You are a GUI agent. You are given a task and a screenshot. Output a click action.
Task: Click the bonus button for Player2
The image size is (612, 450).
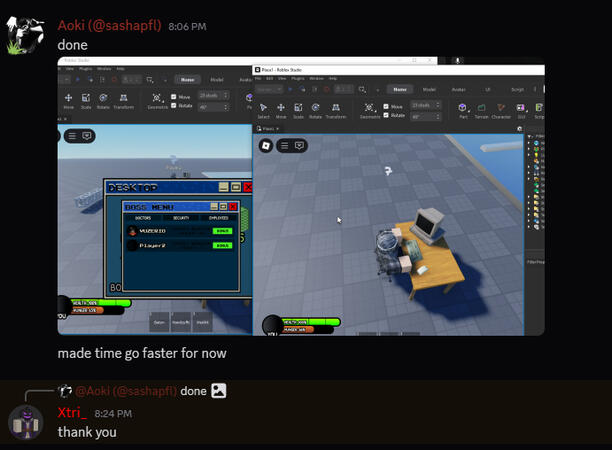coord(222,245)
